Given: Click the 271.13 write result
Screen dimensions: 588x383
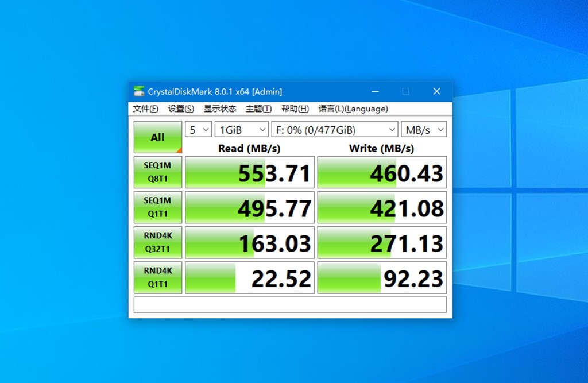Looking at the screenshot, I should pos(382,242).
